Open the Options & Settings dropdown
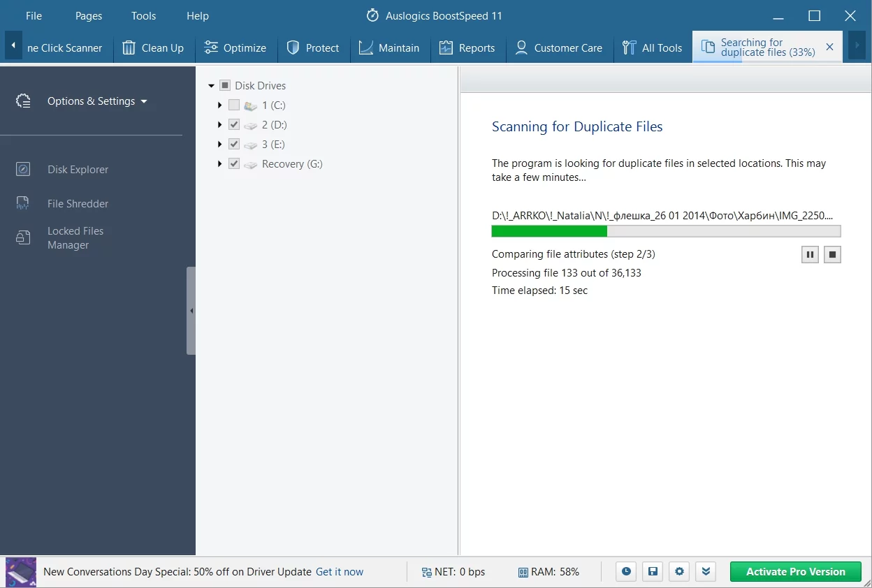 pyautogui.click(x=97, y=101)
